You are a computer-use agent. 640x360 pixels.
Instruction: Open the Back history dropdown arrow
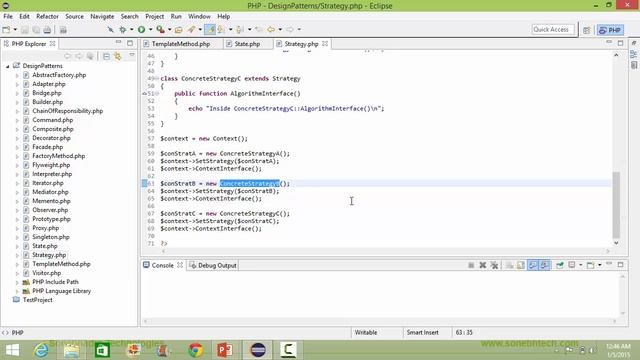point(280,29)
